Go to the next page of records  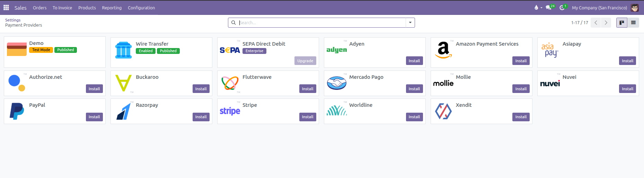[606, 23]
